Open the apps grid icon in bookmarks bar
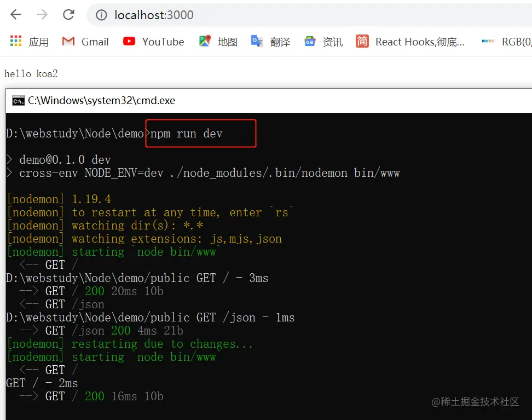Screen dimensions: 532x420 [x=16, y=41]
